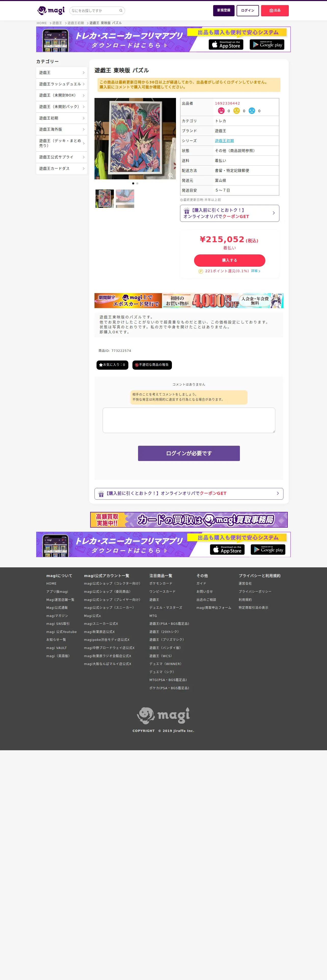The image size is (327, 980).
Task: Open coupon オリパ banner near price
Action: (x=229, y=213)
